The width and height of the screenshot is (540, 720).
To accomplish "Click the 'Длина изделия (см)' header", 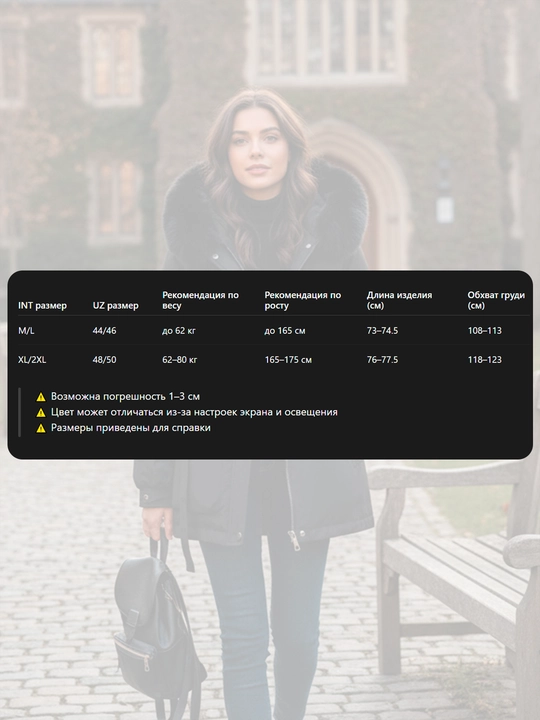I will click(x=399, y=300).
